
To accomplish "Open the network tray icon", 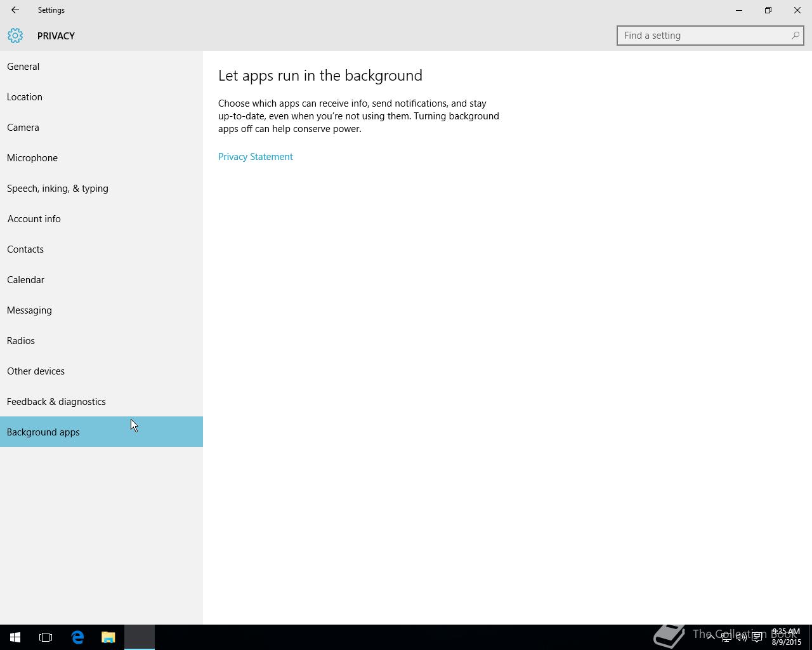I will (726, 637).
